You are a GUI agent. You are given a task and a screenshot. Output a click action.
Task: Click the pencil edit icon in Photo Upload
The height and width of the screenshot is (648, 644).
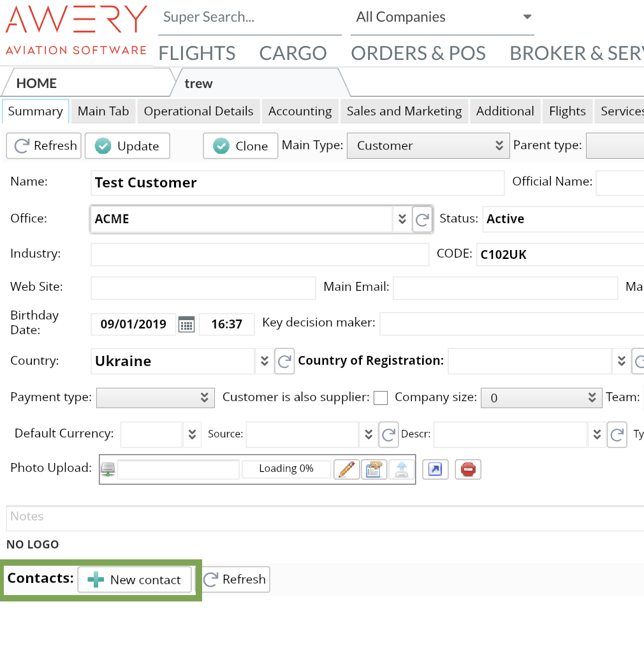pos(347,469)
